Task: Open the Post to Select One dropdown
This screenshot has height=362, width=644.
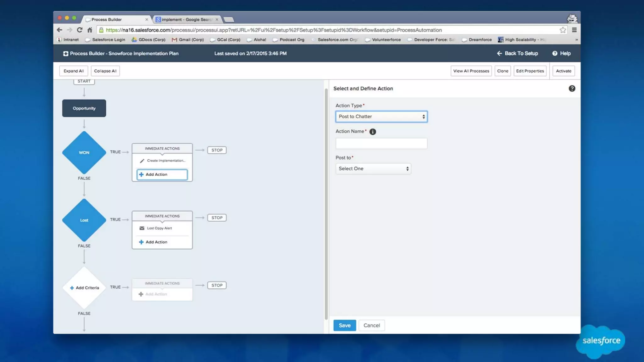Action: click(373, 169)
